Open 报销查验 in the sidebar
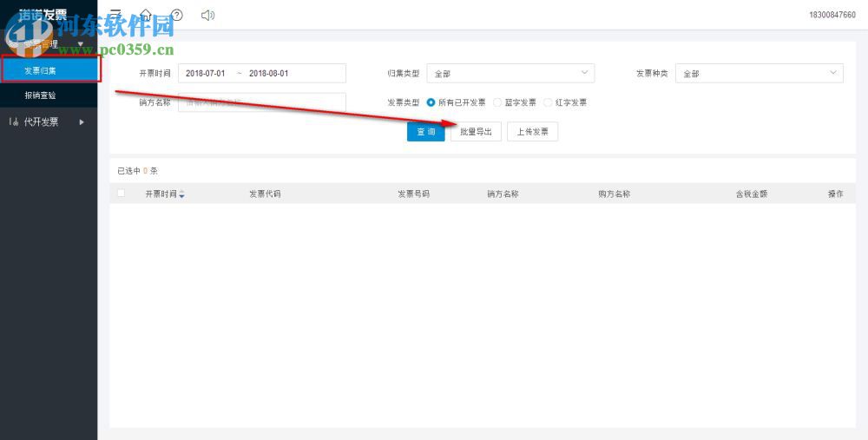Screen dimensions: 868x440 point(49,95)
